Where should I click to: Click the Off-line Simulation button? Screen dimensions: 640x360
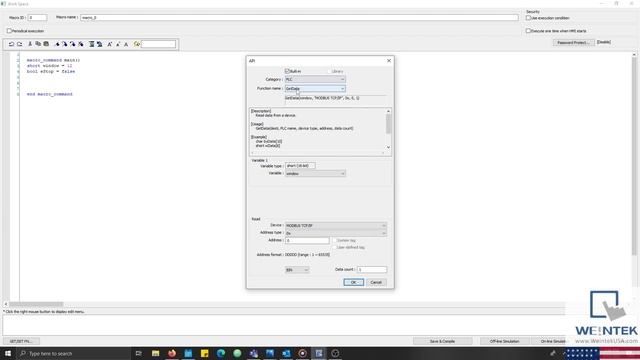504,341
